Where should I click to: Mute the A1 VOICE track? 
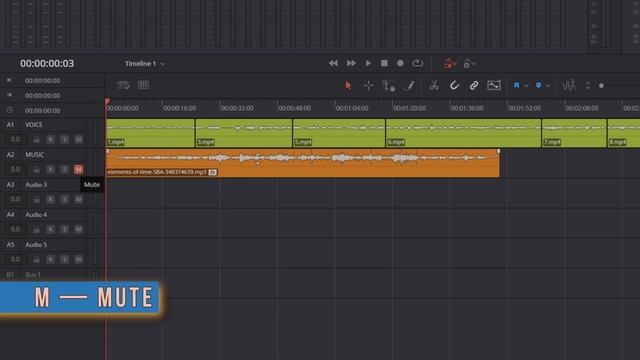pos(79,140)
